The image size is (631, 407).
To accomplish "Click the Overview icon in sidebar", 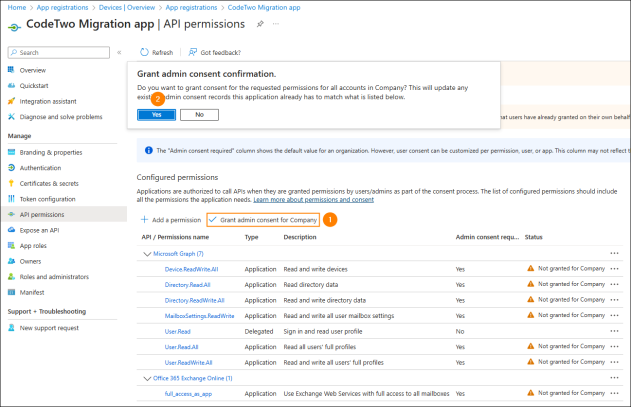I will pyautogui.click(x=11, y=70).
